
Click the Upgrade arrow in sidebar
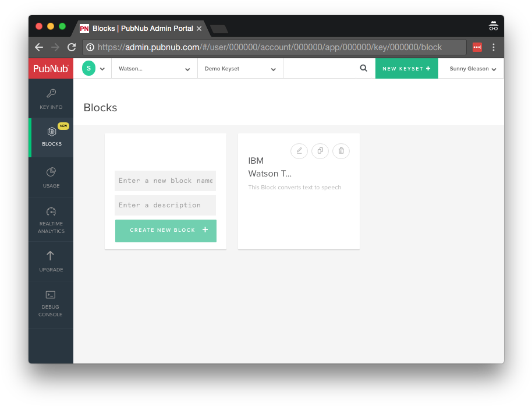click(51, 260)
